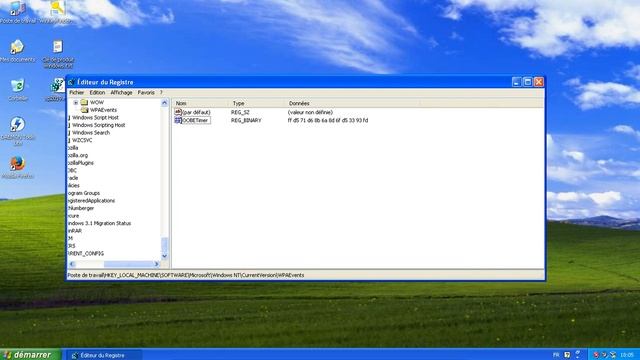Click the REG_BINARY type cell

[246, 120]
